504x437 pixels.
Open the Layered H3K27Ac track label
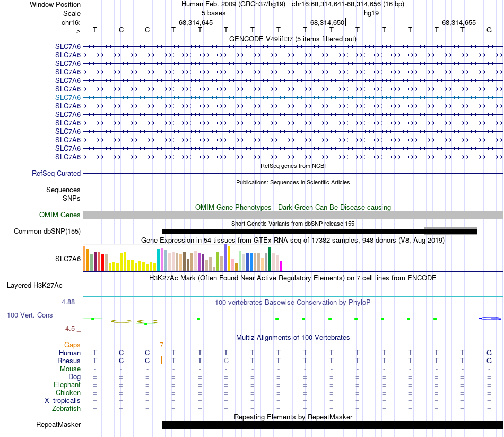34,286
